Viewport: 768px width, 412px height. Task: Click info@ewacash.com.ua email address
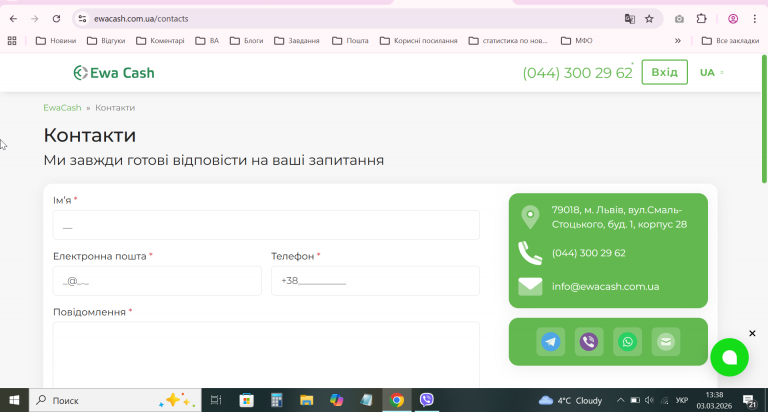tap(605, 287)
